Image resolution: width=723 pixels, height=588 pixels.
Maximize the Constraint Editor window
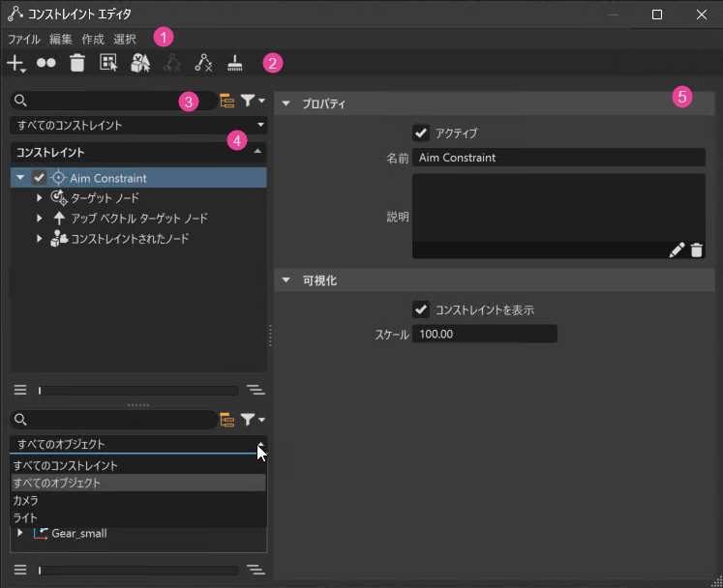click(x=657, y=15)
